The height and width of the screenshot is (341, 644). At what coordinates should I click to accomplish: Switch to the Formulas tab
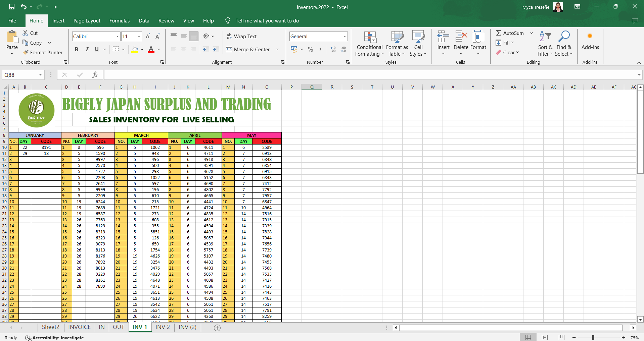pyautogui.click(x=120, y=21)
